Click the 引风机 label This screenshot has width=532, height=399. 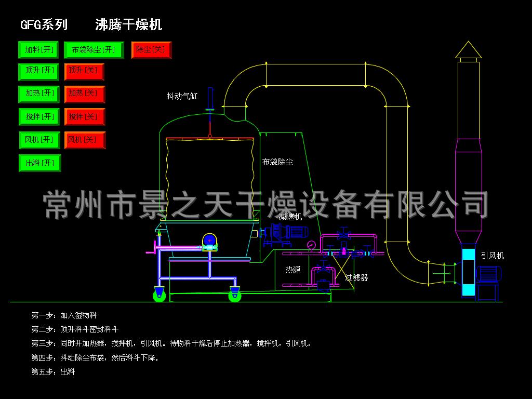click(493, 256)
